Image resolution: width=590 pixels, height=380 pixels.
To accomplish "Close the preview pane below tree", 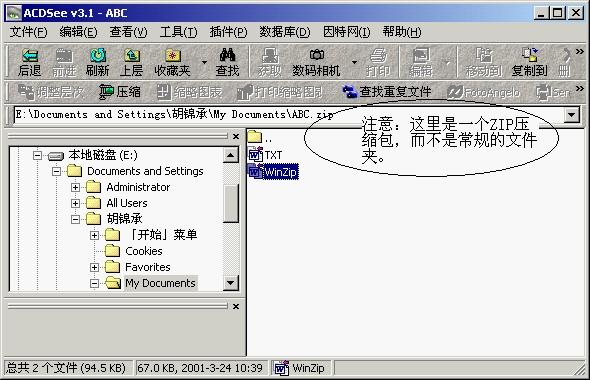I will [236, 307].
